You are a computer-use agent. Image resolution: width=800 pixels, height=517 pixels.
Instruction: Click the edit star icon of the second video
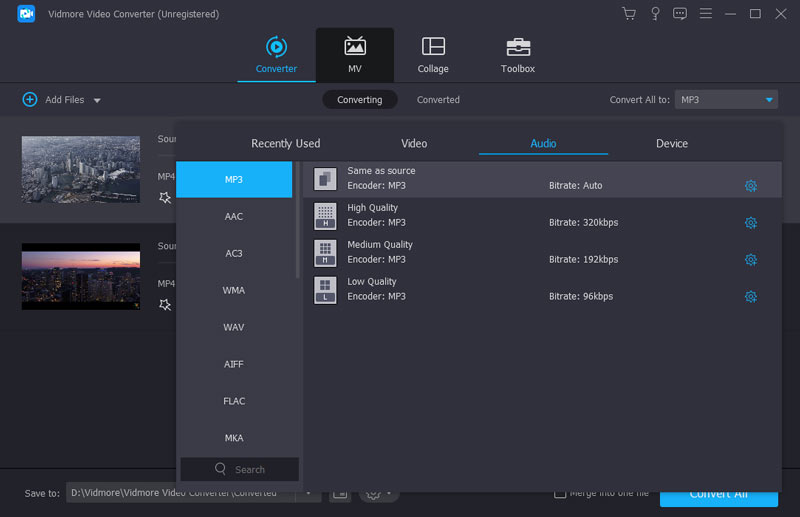tap(164, 305)
